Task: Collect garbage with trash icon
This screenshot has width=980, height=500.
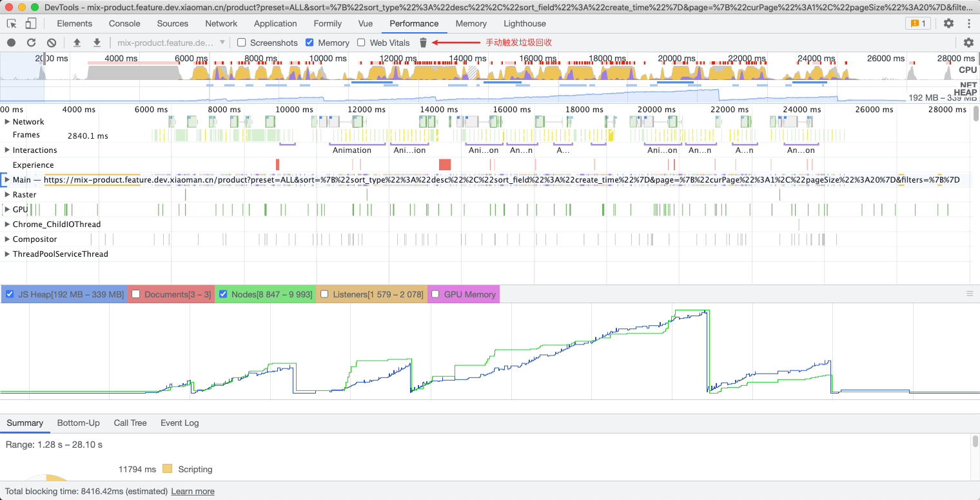Action: (423, 43)
